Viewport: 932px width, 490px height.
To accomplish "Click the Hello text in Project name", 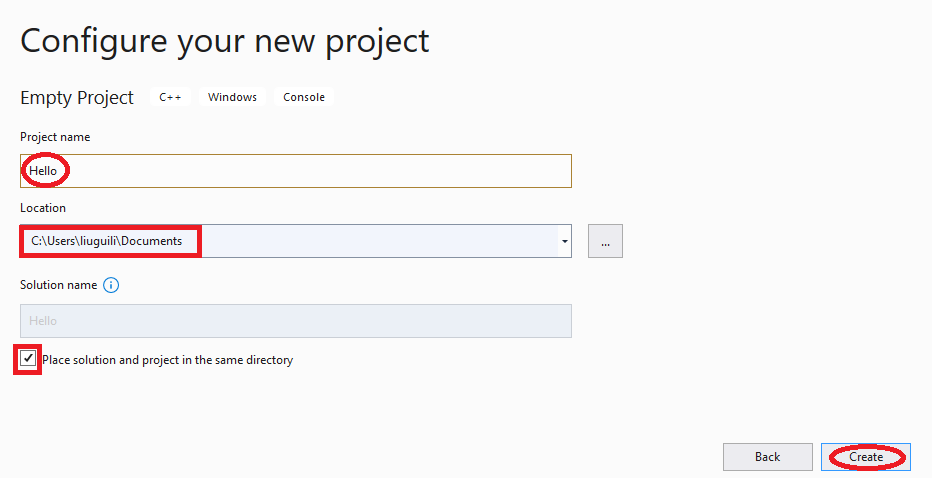I will [x=43, y=171].
